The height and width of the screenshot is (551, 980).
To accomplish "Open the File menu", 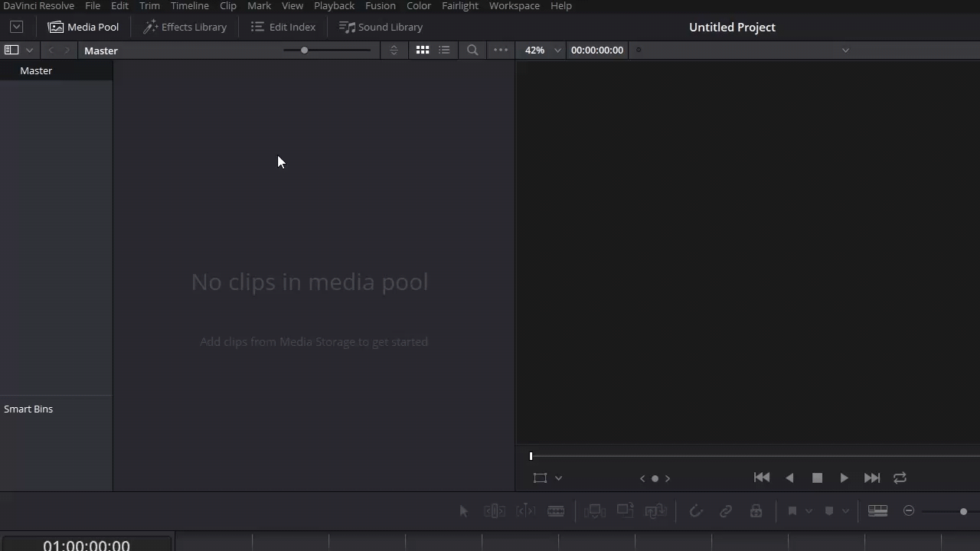I will pos(93,5).
